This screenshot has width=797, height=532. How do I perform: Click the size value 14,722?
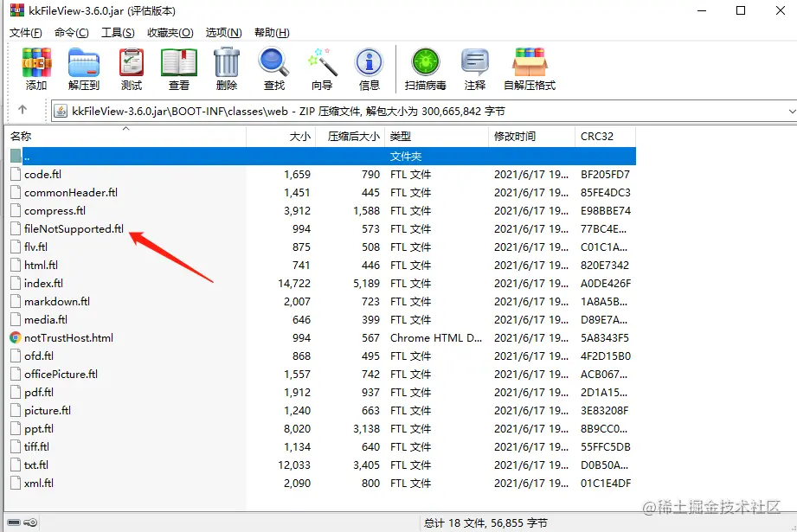click(294, 284)
